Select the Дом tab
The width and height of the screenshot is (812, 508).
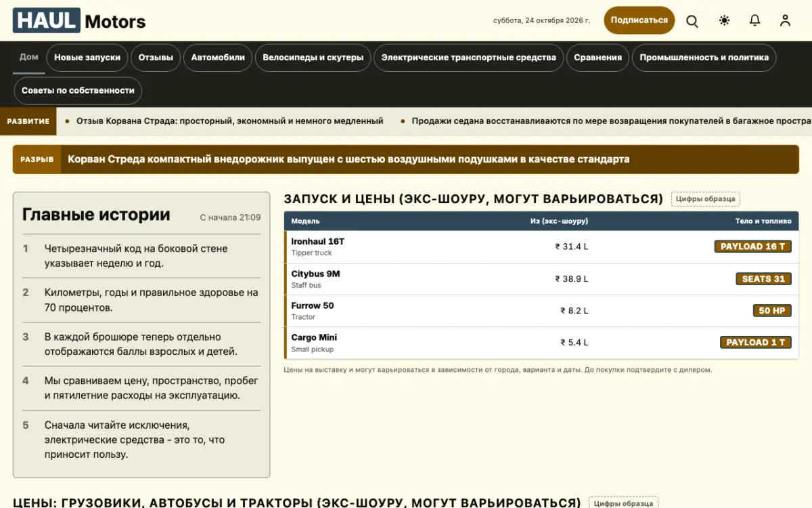point(29,57)
